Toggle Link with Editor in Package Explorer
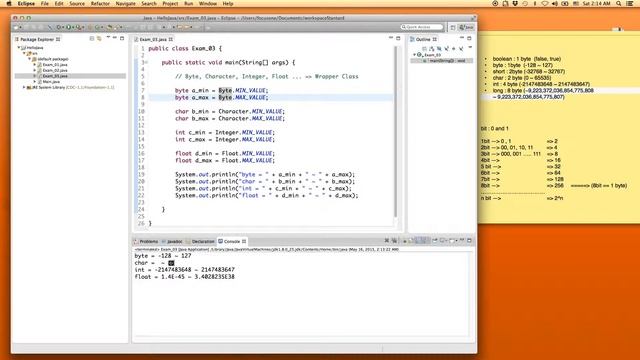This screenshot has height=360, width=640. (99, 38)
